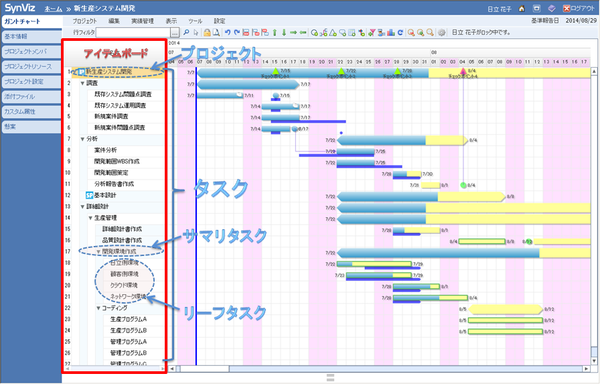
Task: Switch to the プロジェクトメンバ sidebar tab
Action: tap(31, 52)
